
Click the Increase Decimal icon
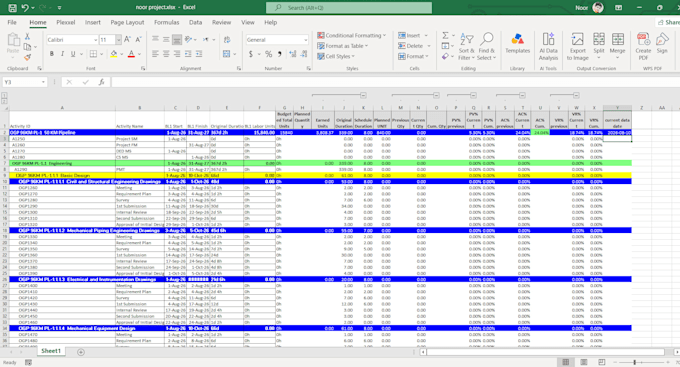(x=293, y=54)
